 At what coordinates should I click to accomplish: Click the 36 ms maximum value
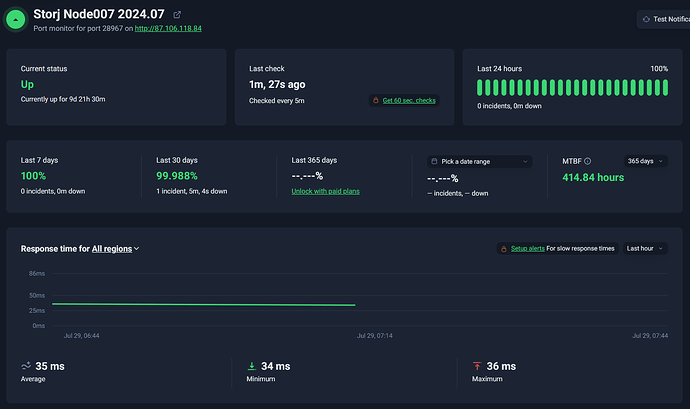coord(501,366)
